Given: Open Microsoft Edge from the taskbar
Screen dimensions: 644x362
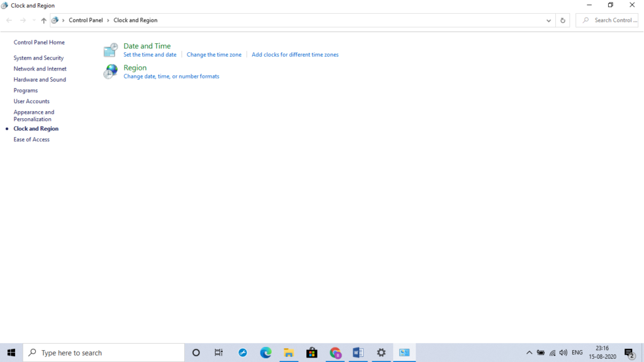Looking at the screenshot, I should click(x=265, y=353).
